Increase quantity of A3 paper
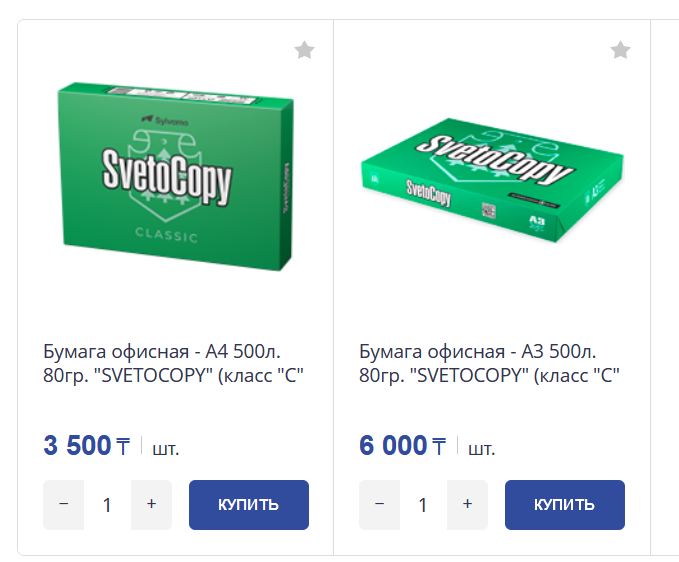 tap(467, 505)
